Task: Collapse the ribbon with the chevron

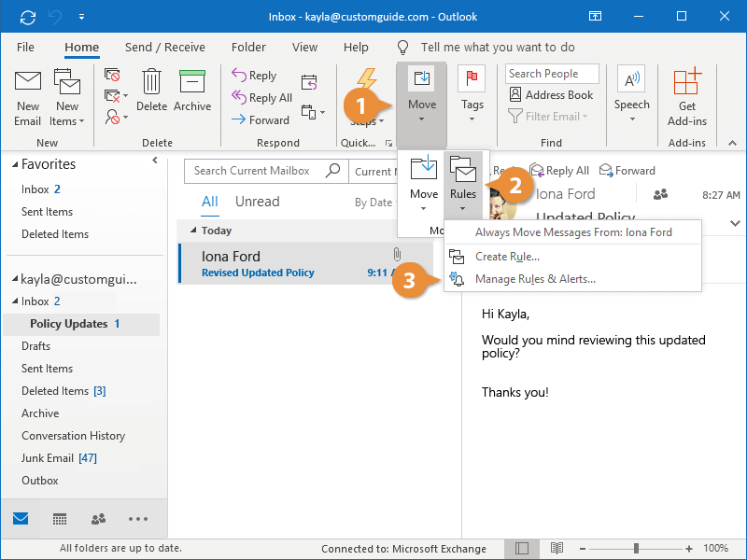Action: [x=732, y=143]
